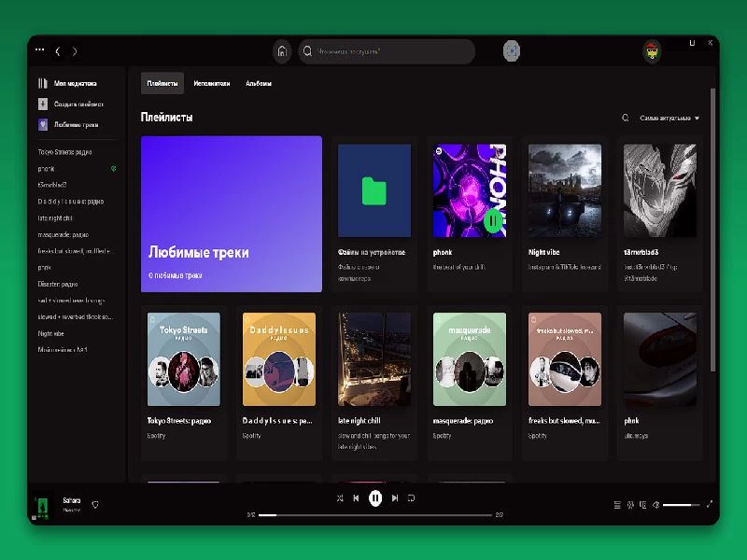Enter full screen player mode

[x=710, y=504]
